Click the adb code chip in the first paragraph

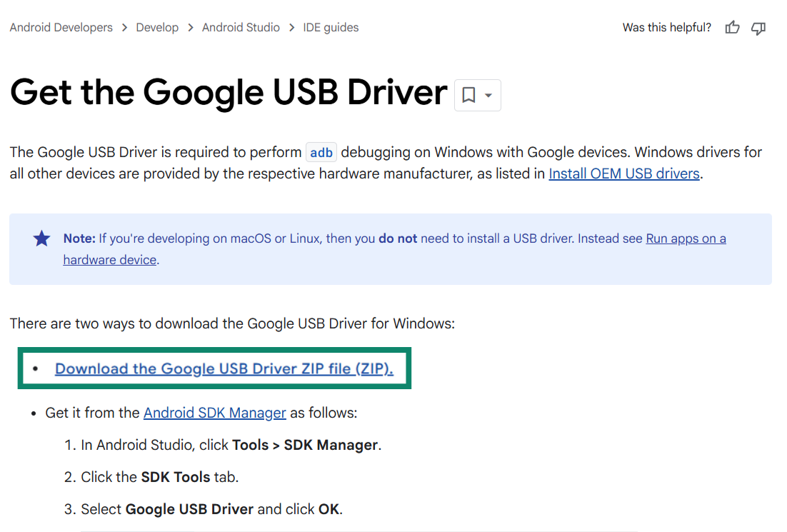click(321, 152)
